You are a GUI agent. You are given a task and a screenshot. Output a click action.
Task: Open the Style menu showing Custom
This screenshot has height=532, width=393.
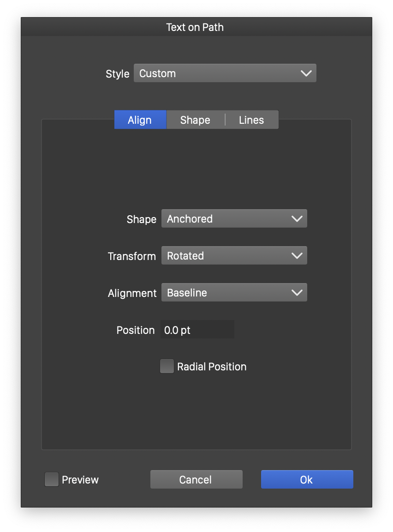225,73
